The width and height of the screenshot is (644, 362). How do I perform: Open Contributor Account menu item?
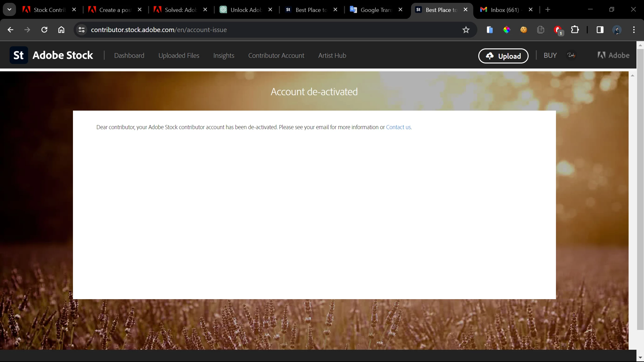276,56
